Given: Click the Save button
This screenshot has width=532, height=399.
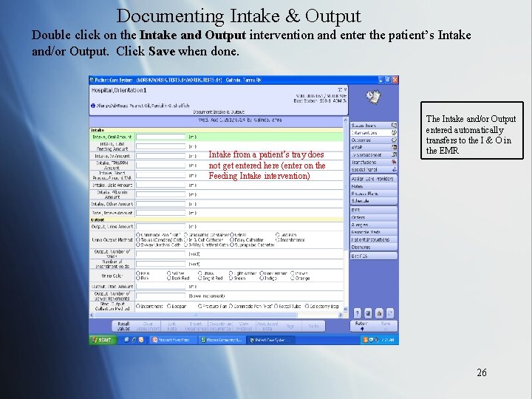Looking at the screenshot, I should (386, 326).
